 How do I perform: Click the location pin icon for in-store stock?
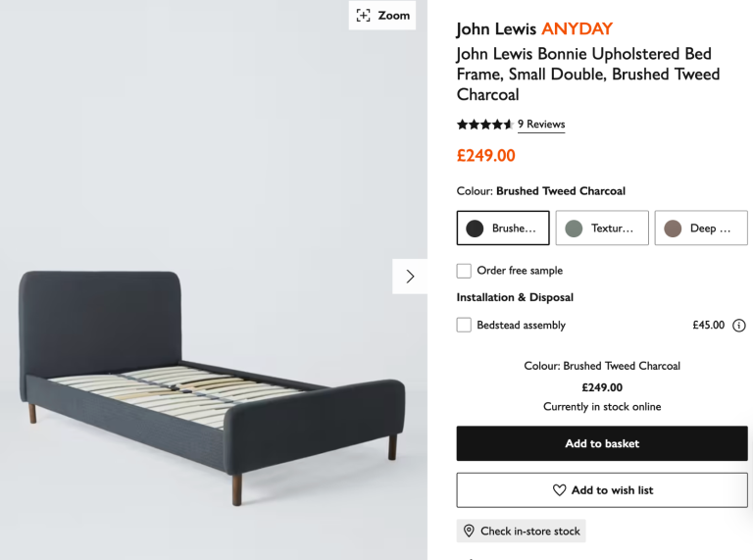tap(469, 532)
